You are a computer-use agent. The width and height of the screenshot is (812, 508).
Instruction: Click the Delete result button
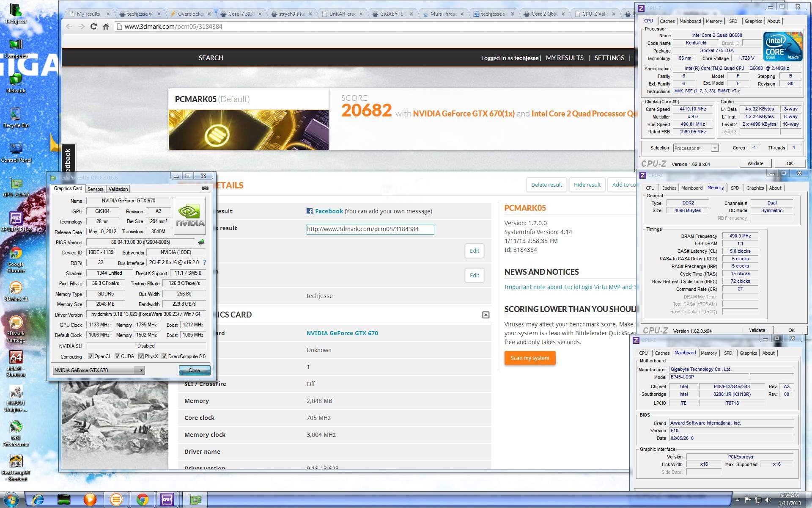(x=546, y=185)
